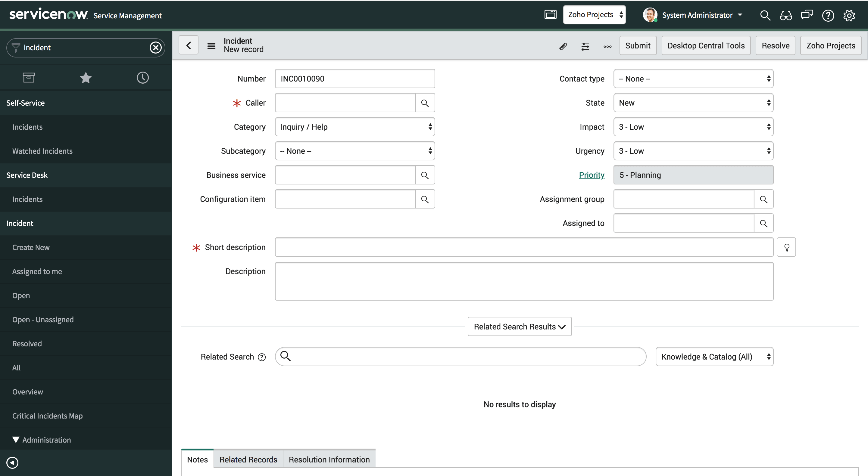Switch to the Related Records tab
Viewport: 868px width, 476px height.
coord(248,459)
